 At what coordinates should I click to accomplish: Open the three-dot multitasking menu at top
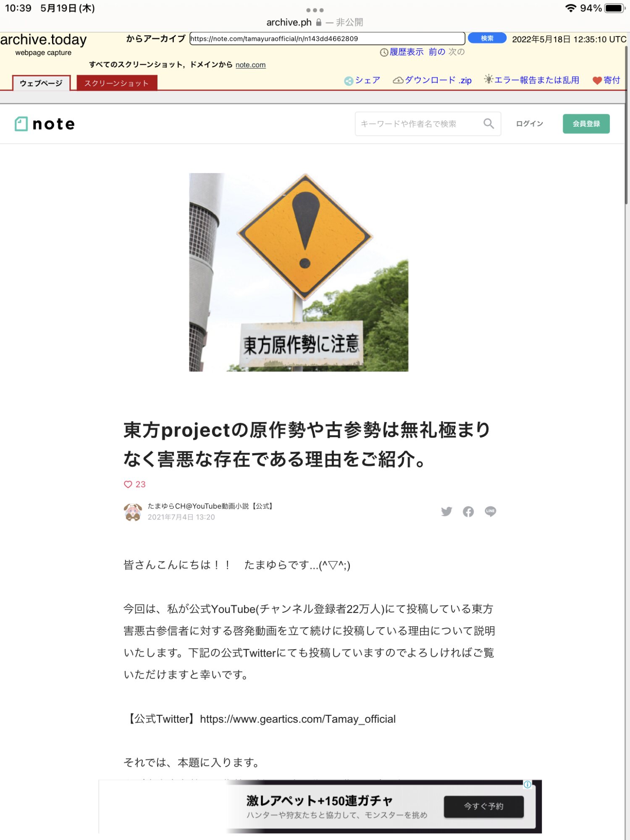click(x=315, y=10)
